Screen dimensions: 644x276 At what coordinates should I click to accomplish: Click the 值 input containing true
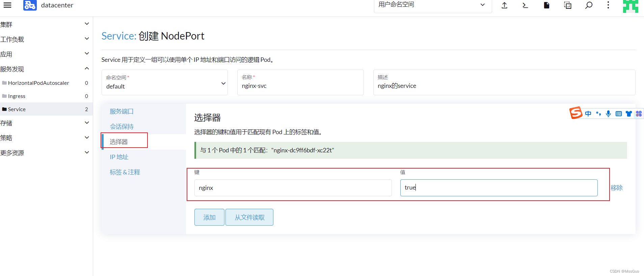(x=499, y=188)
